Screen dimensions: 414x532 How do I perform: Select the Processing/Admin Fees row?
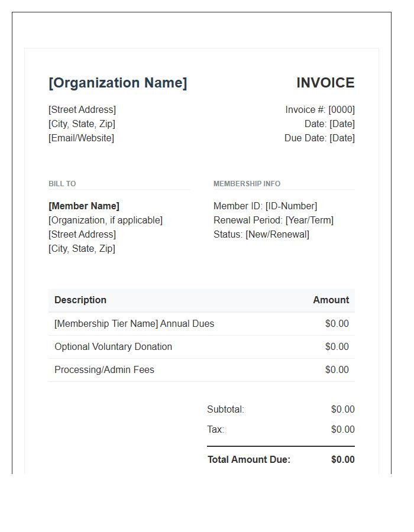pyautogui.click(x=202, y=370)
